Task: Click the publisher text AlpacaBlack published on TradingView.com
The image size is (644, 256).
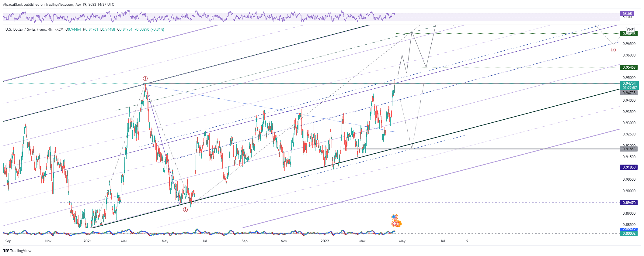Action: [38, 5]
